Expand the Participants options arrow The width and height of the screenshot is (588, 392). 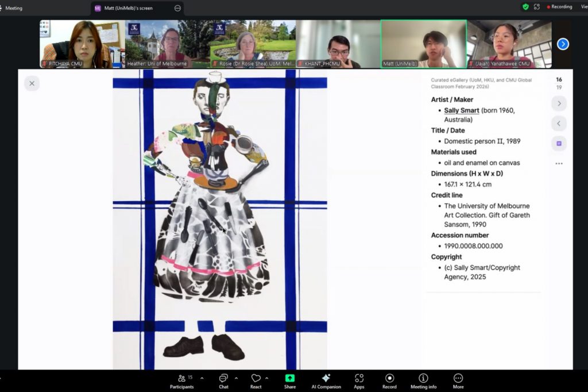click(x=202, y=378)
